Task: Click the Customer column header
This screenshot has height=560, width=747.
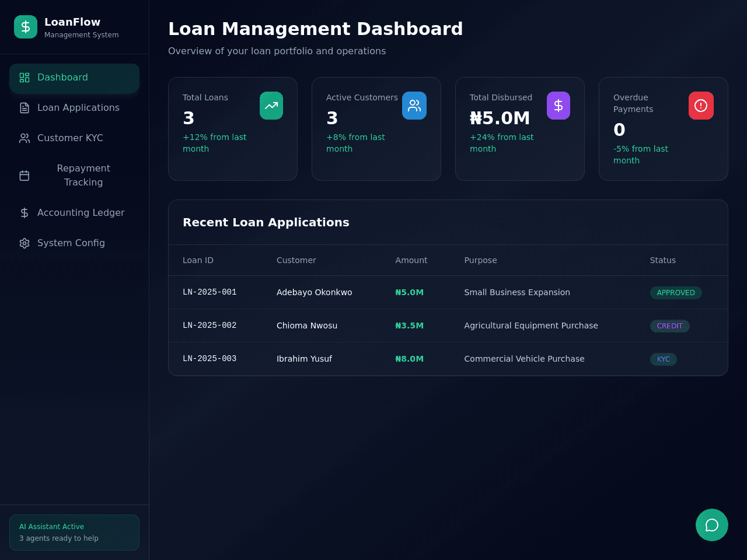Action: [296, 260]
